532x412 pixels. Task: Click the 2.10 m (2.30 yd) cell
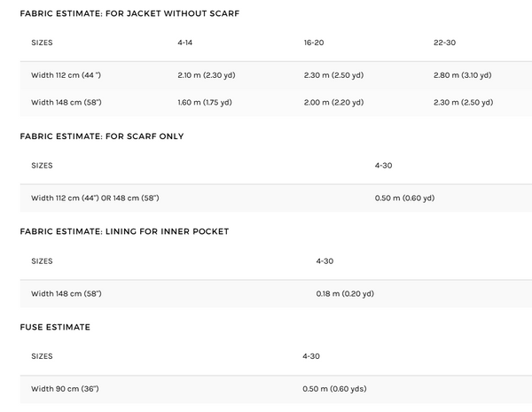207,75
